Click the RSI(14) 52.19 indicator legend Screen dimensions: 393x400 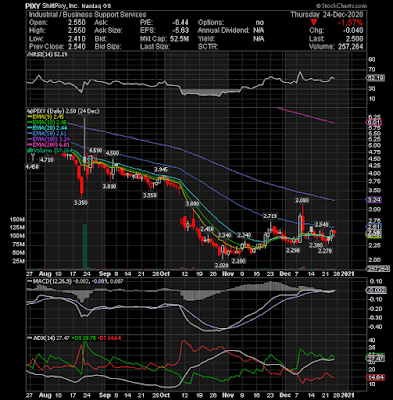tap(48, 54)
